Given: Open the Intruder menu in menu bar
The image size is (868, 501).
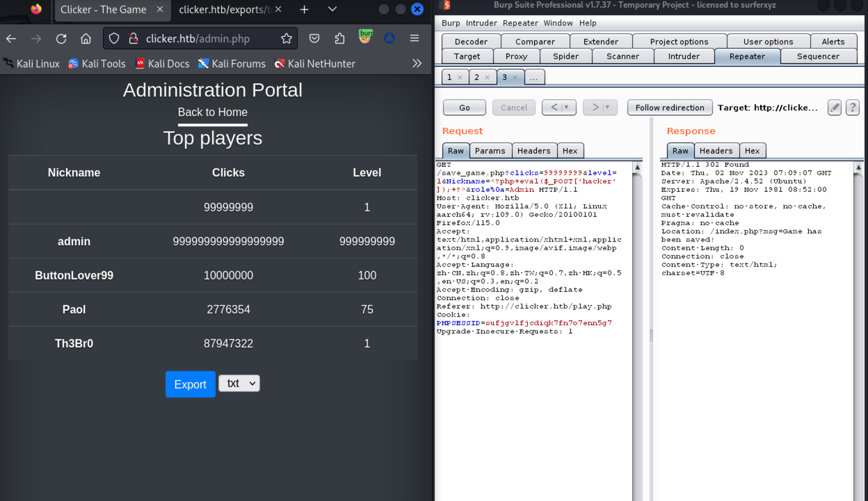Looking at the screenshot, I should (481, 23).
